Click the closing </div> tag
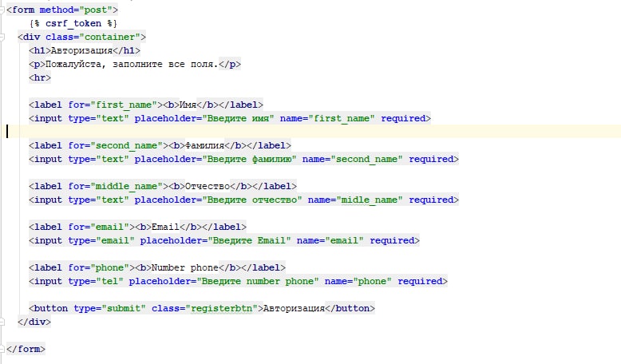 point(34,322)
